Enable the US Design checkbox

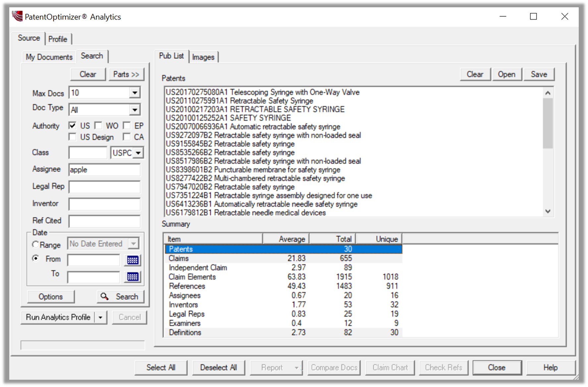pyautogui.click(x=72, y=137)
